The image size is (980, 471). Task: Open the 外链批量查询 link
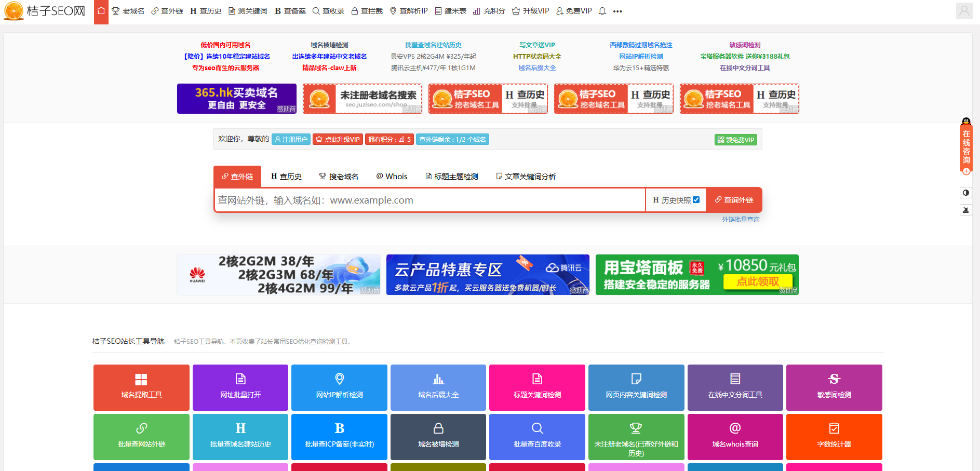tap(741, 220)
